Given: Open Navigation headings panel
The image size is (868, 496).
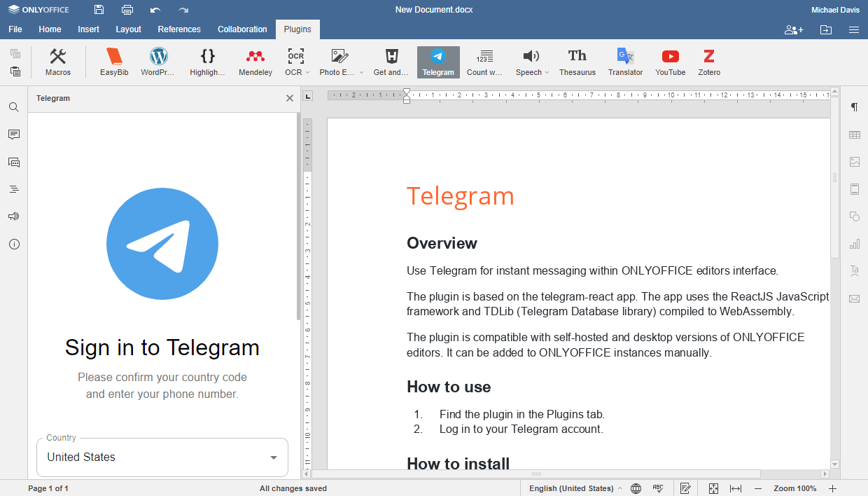Looking at the screenshot, I should [14, 189].
